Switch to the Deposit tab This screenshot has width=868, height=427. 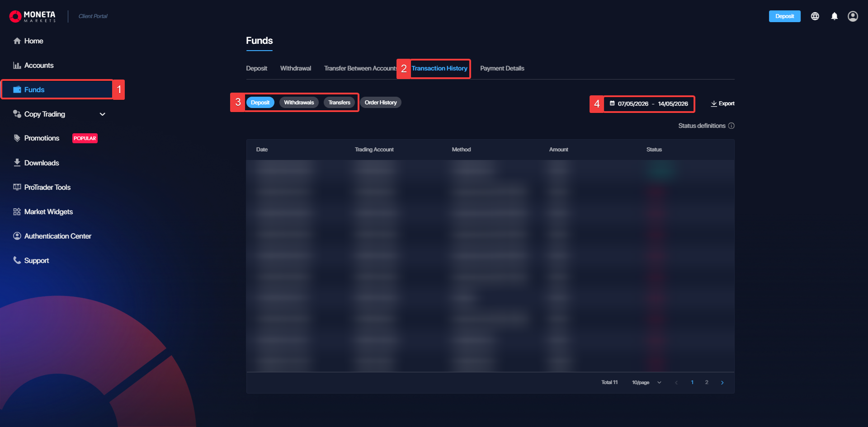point(257,68)
